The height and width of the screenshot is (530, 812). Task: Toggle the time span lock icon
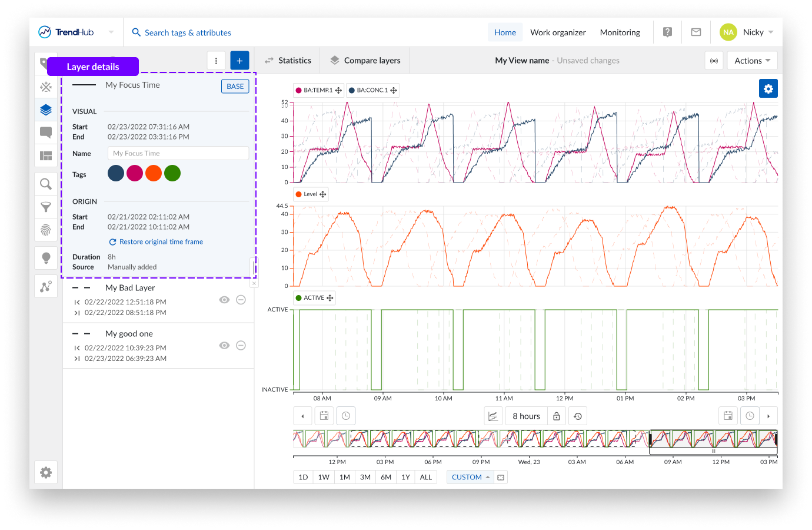tap(556, 416)
